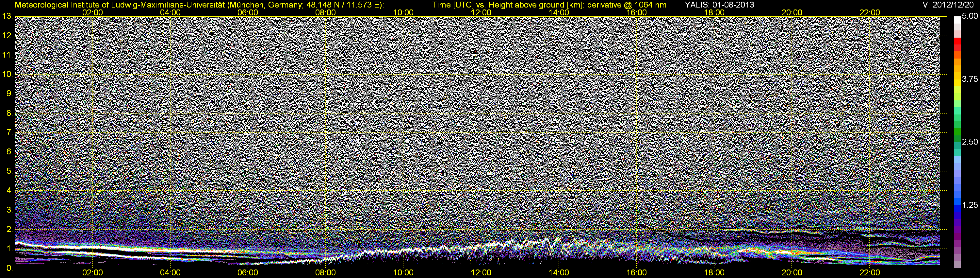Click the 13 km height axis label
This screenshot has height=278, width=980.
tap(7, 16)
